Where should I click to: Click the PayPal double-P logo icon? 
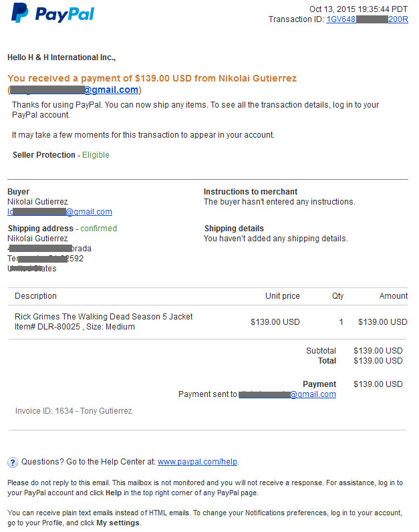coord(19,13)
